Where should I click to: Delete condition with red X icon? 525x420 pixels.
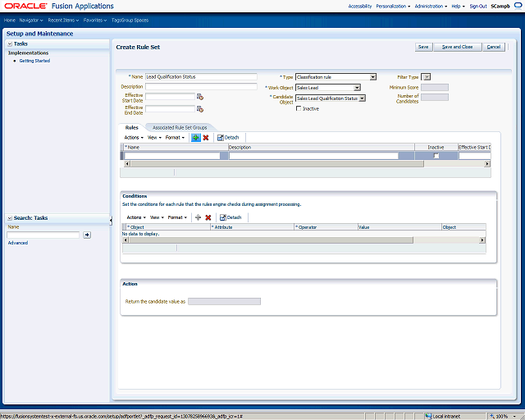[x=208, y=217]
